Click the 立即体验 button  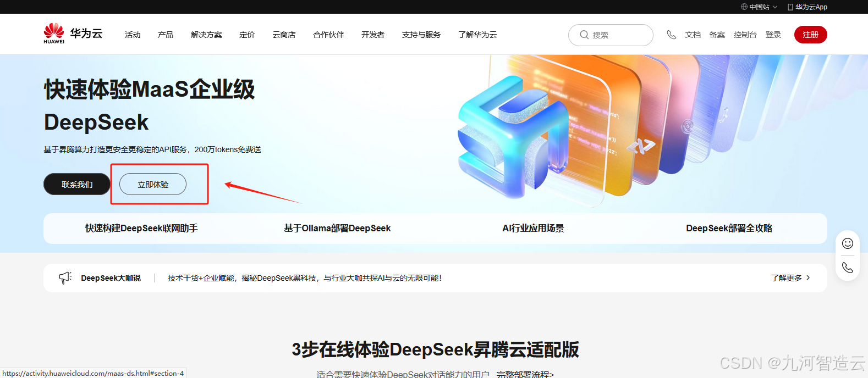[153, 184]
